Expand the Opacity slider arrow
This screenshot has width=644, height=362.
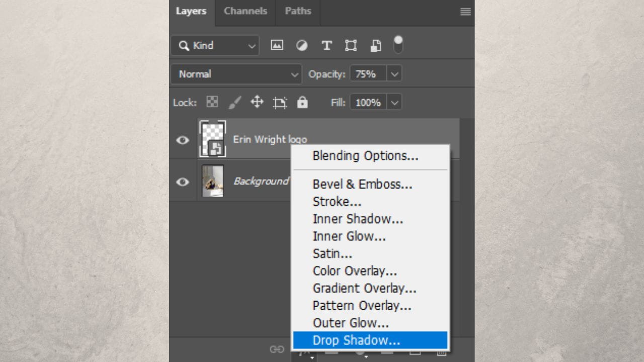coord(394,74)
